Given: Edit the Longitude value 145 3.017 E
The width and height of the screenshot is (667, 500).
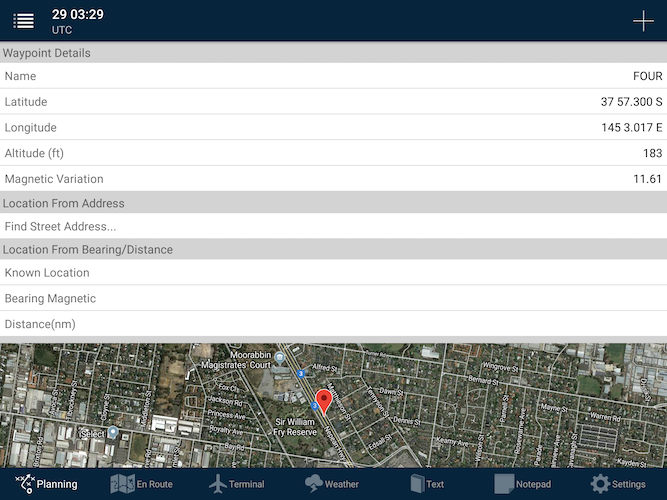Looking at the screenshot, I should pyautogui.click(x=632, y=127).
